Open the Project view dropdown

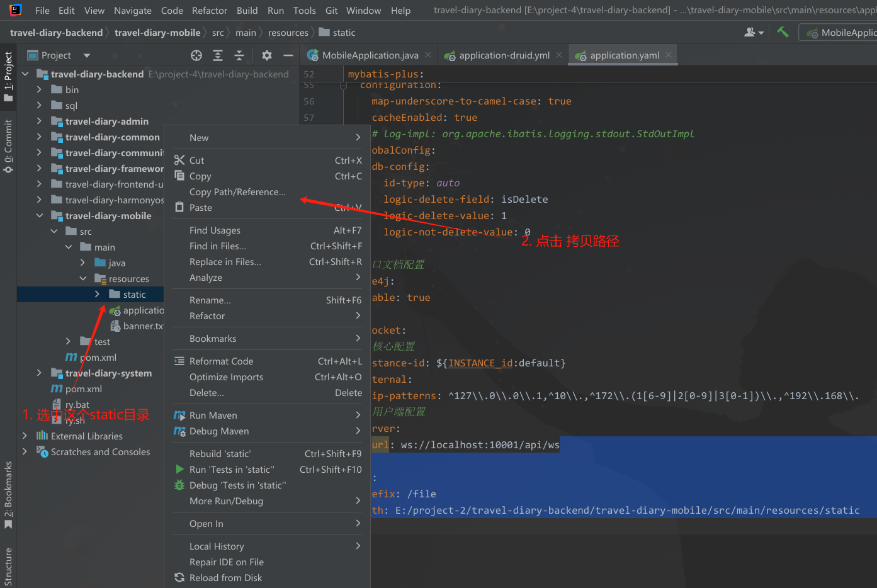click(x=87, y=55)
